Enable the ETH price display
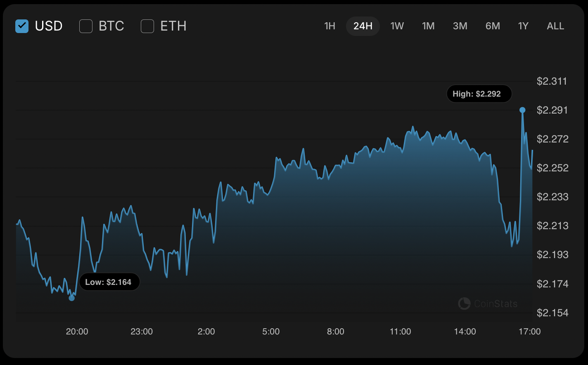 coord(147,26)
